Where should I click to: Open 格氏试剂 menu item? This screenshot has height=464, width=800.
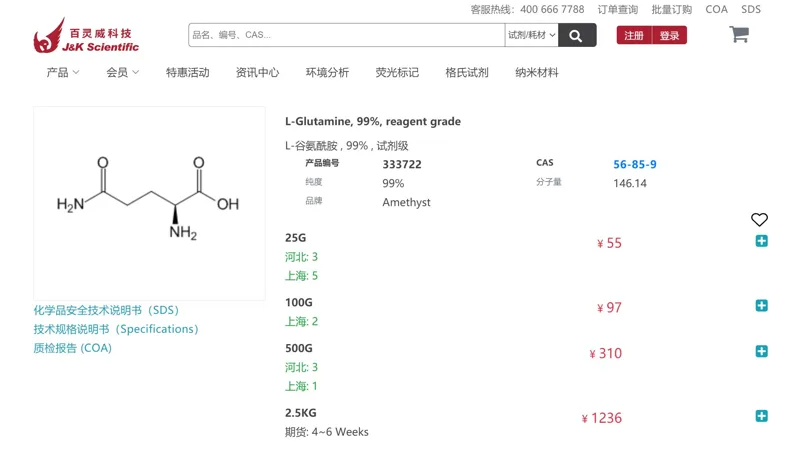tap(467, 72)
